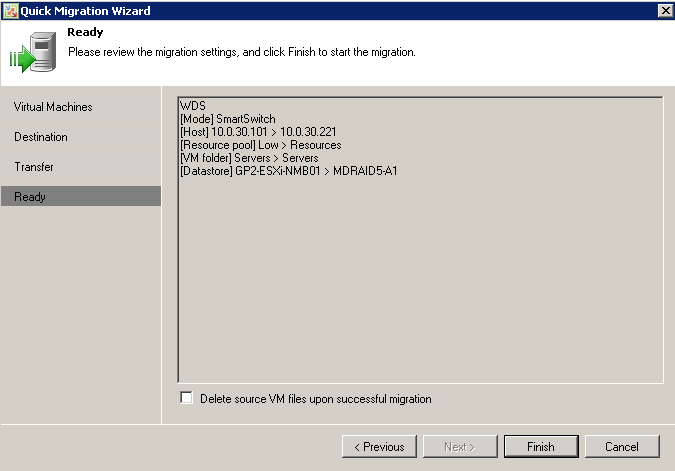Image resolution: width=675 pixels, height=471 pixels.
Task: Click the bold Ready heading
Action: click(x=85, y=33)
